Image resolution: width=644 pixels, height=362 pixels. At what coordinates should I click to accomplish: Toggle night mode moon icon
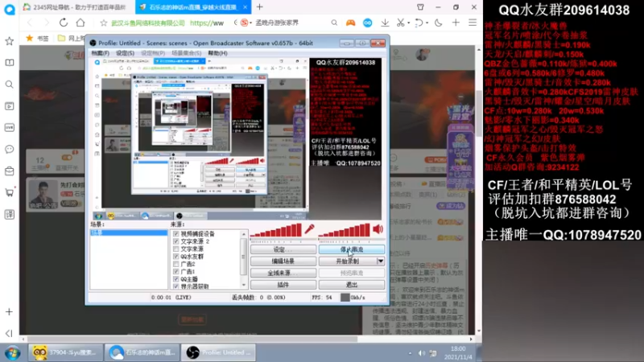[x=438, y=23]
